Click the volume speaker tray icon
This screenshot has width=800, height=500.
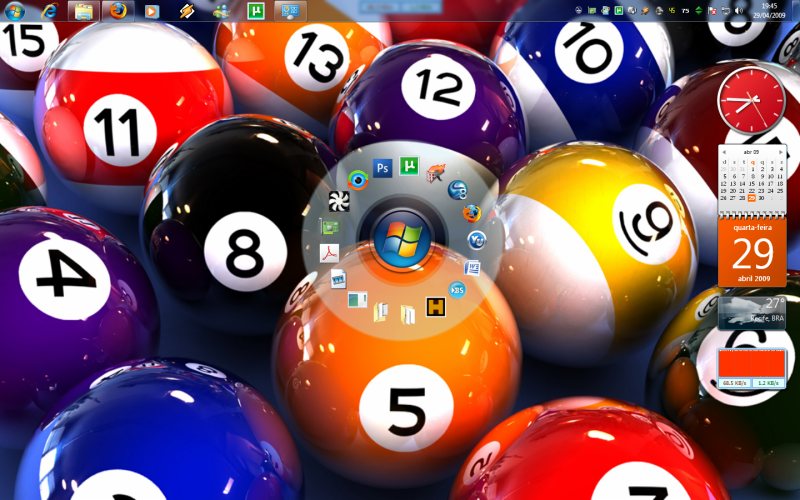739,10
